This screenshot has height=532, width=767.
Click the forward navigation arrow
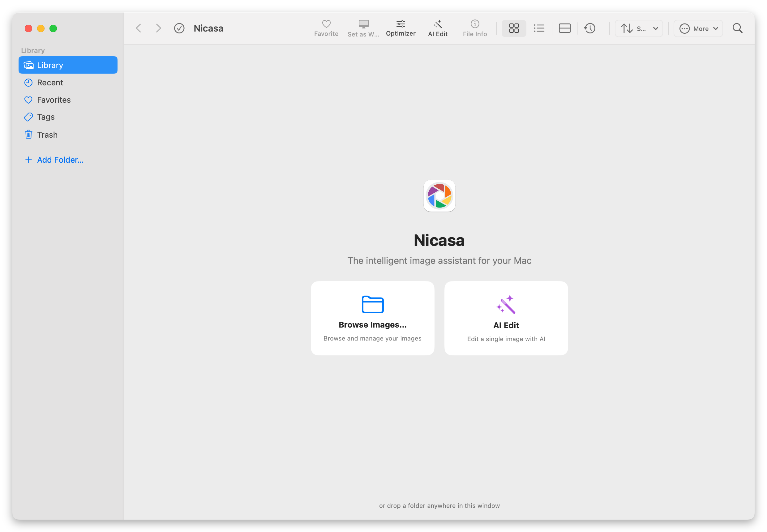(x=158, y=28)
